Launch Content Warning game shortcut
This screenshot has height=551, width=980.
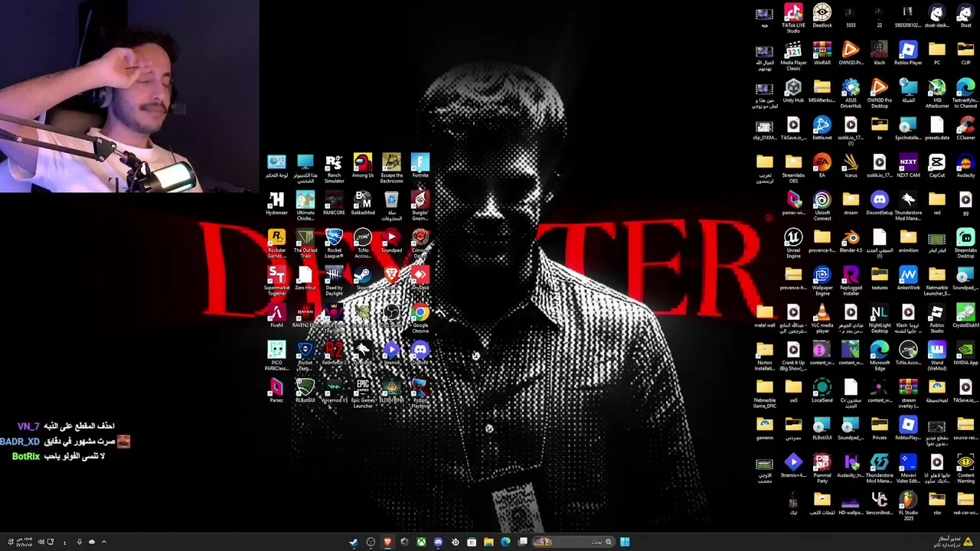tap(965, 468)
